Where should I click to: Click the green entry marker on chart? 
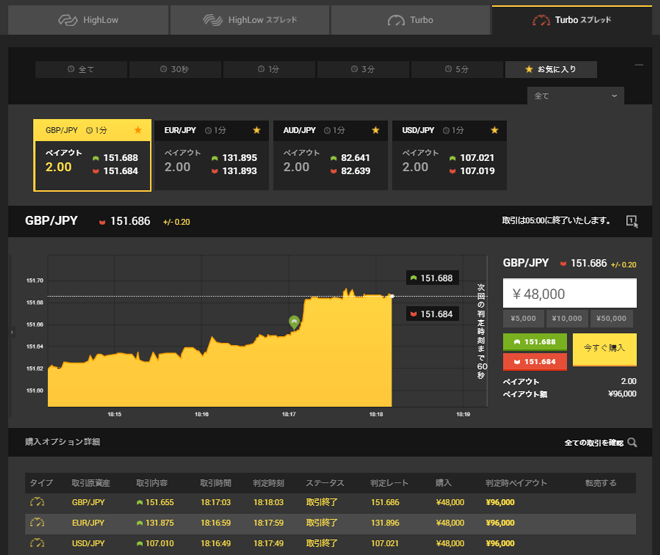pos(294,322)
